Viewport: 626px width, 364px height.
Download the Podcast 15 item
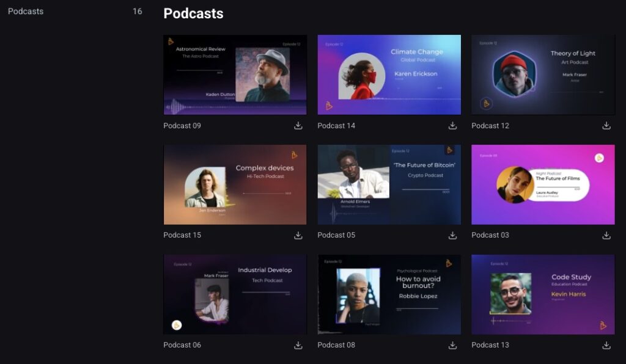[298, 235]
